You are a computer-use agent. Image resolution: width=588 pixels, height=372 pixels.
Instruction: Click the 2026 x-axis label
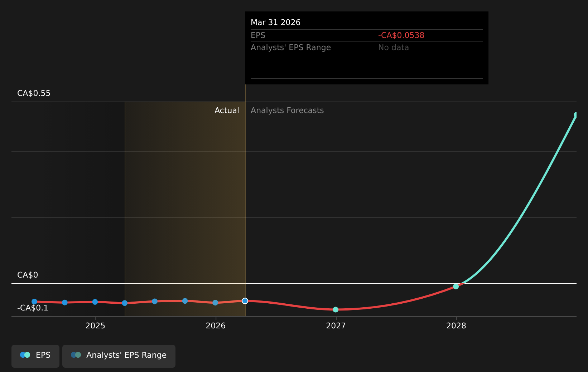[x=216, y=326]
